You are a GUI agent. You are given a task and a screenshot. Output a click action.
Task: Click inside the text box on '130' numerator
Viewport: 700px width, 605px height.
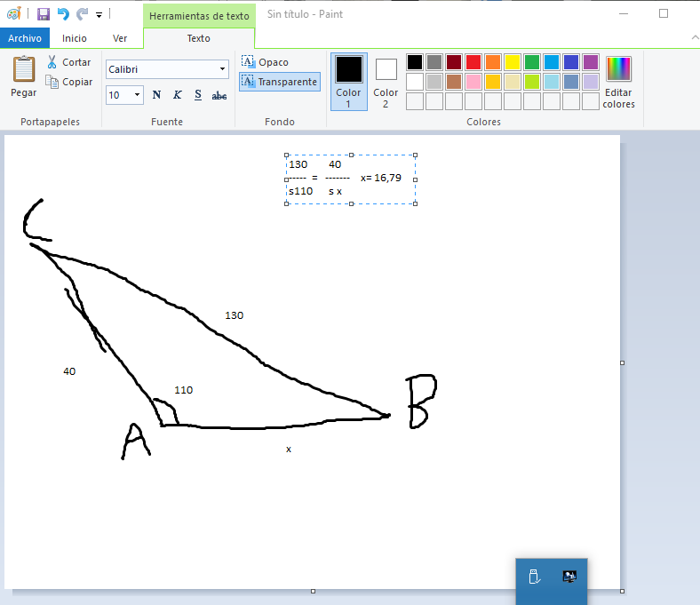[x=298, y=164]
